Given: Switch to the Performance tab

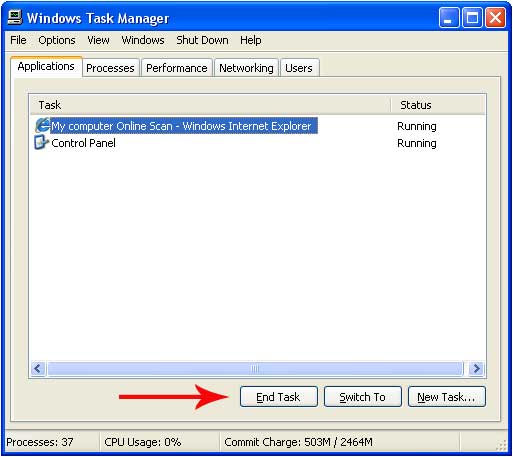Looking at the screenshot, I should [177, 68].
